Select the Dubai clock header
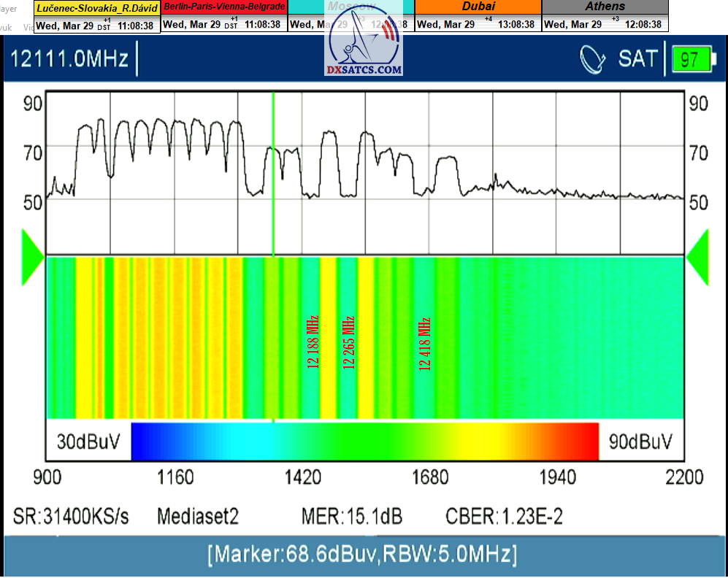728x578 pixels. coord(478,7)
